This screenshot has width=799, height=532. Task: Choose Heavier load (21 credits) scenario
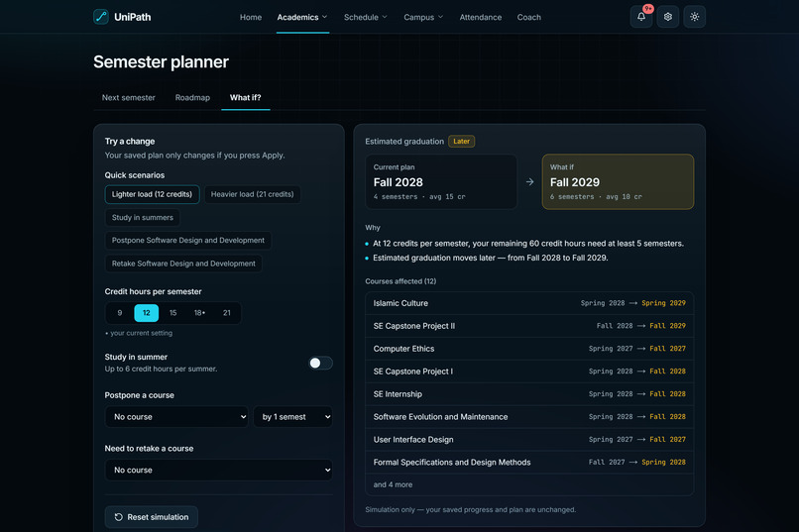point(252,194)
